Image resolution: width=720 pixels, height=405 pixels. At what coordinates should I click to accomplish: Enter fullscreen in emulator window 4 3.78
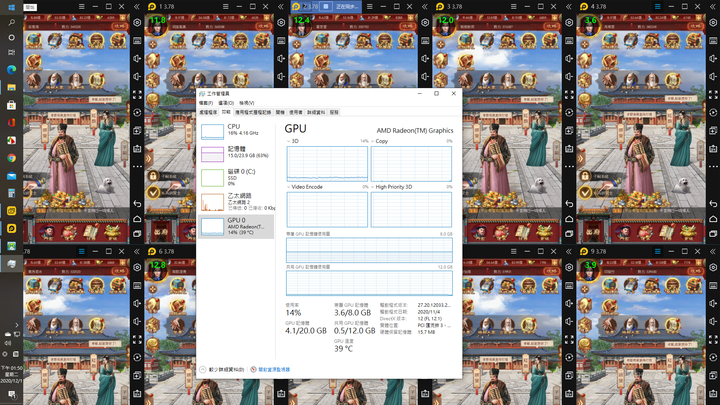tap(713, 95)
